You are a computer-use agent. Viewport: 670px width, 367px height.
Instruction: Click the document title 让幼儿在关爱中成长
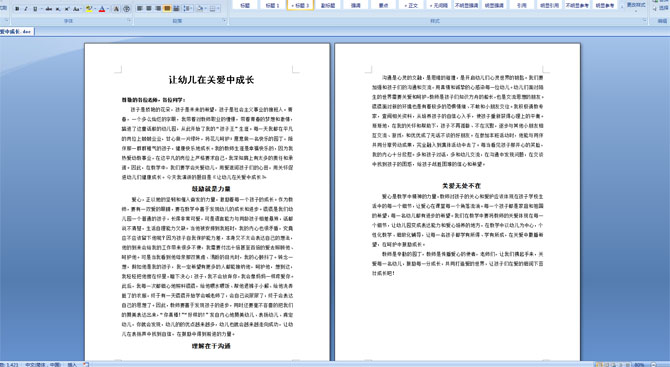point(211,80)
